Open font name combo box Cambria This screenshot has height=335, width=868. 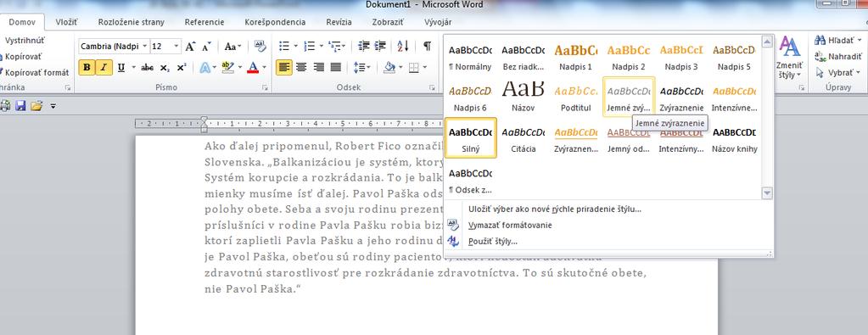point(114,47)
